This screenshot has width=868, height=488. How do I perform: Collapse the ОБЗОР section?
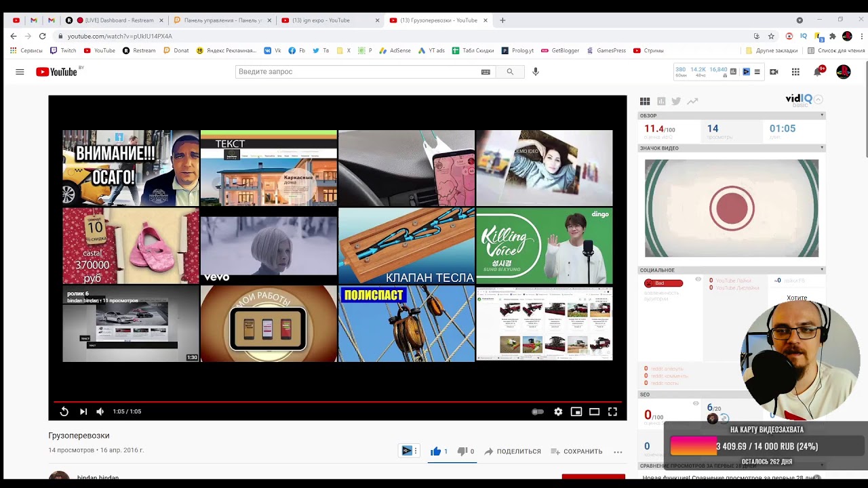coord(822,115)
